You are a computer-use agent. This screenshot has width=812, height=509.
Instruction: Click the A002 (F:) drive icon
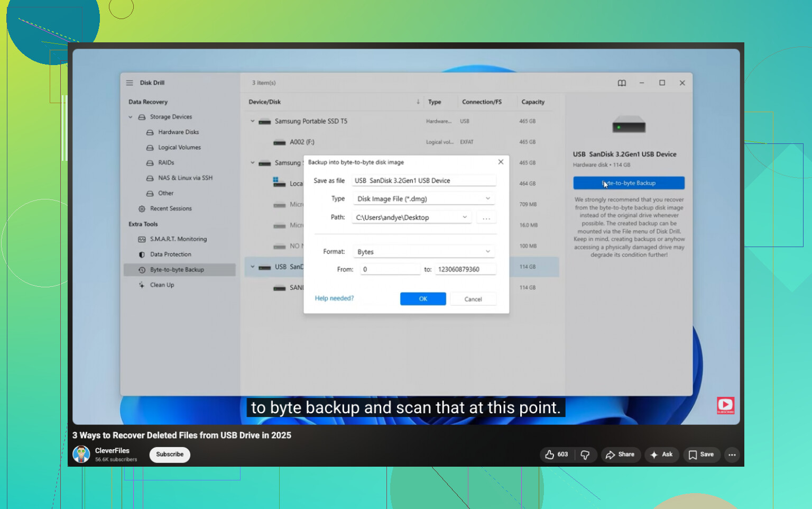pos(280,142)
